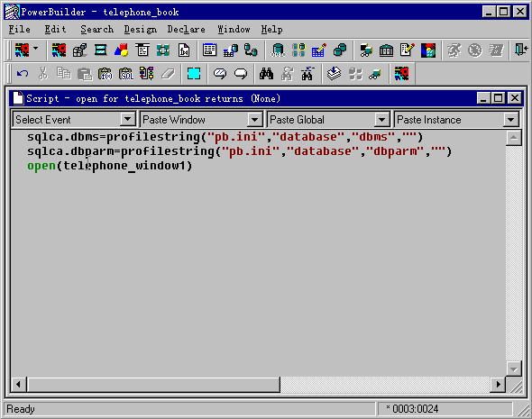This screenshot has height=419, width=532.
Task: Click the open(telephone_window1) script line
Action: tap(110, 166)
